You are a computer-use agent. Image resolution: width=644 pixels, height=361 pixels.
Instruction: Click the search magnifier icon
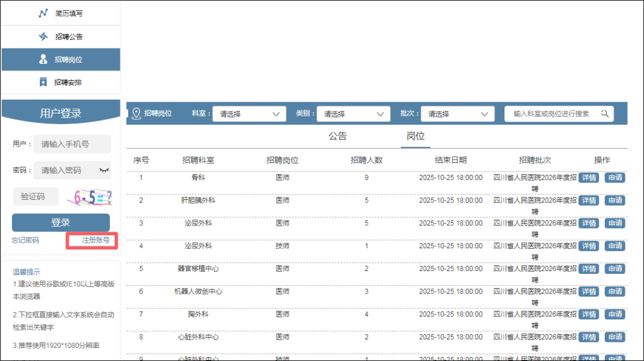tap(604, 113)
